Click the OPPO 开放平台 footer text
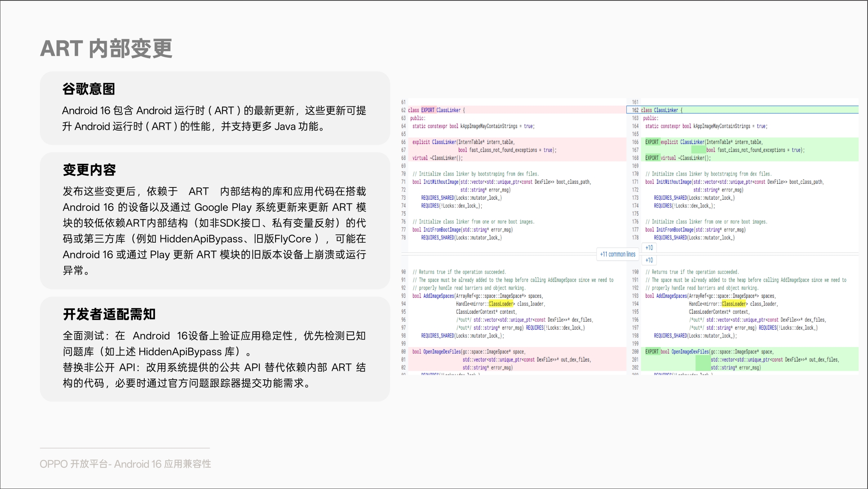Screen dimensions: 868x489 [x=125, y=464]
